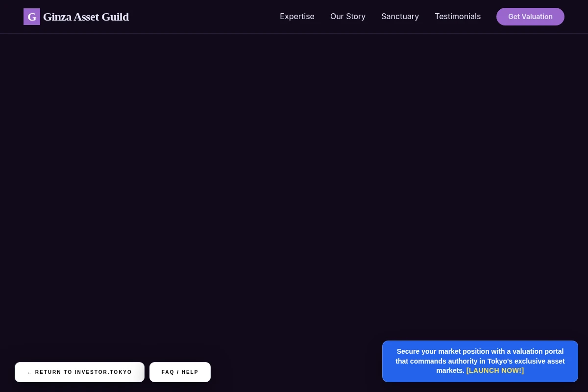Click the Get Valuation button
The image size is (588, 392).
(x=530, y=17)
